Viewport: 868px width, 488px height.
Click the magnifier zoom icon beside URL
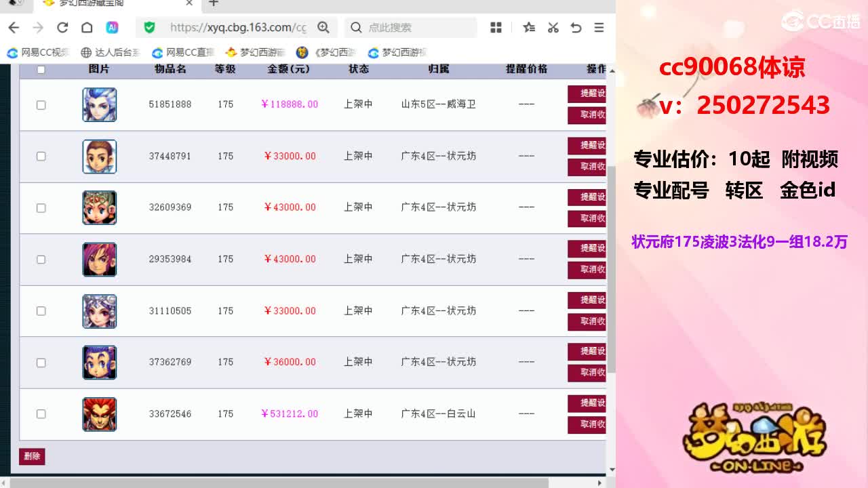click(x=323, y=28)
